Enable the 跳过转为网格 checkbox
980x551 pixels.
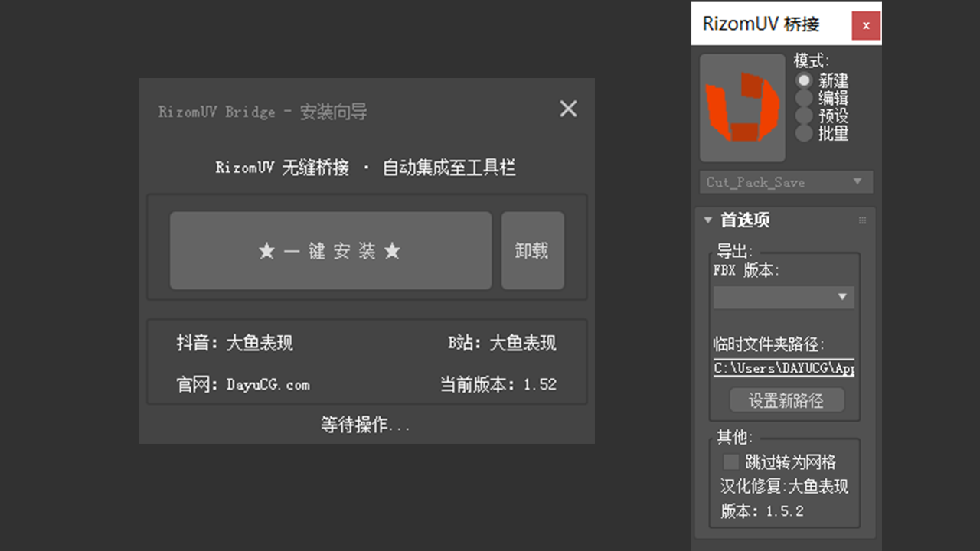click(731, 461)
